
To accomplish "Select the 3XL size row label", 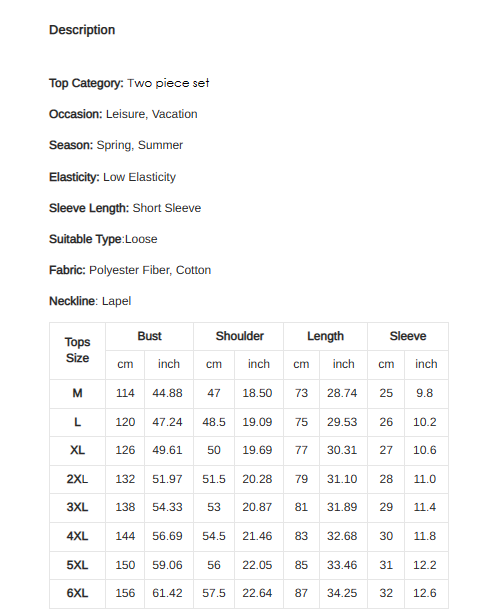I will (x=77, y=507).
